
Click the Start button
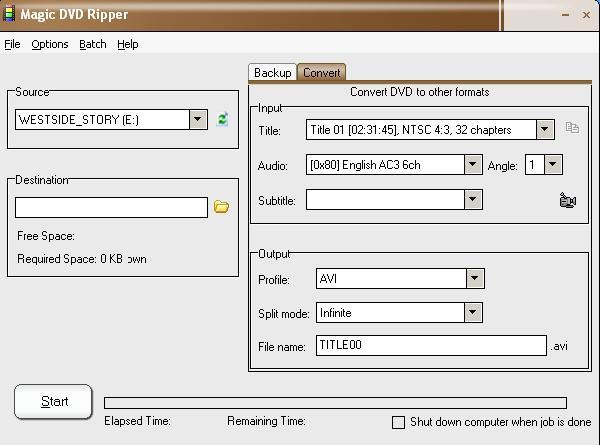tap(53, 401)
